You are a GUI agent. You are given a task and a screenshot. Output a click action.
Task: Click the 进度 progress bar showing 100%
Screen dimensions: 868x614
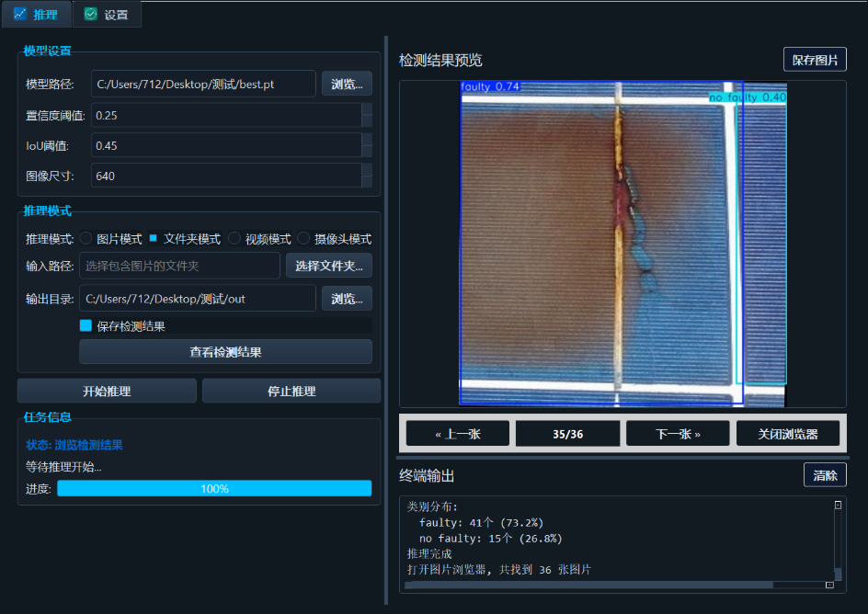pyautogui.click(x=213, y=489)
